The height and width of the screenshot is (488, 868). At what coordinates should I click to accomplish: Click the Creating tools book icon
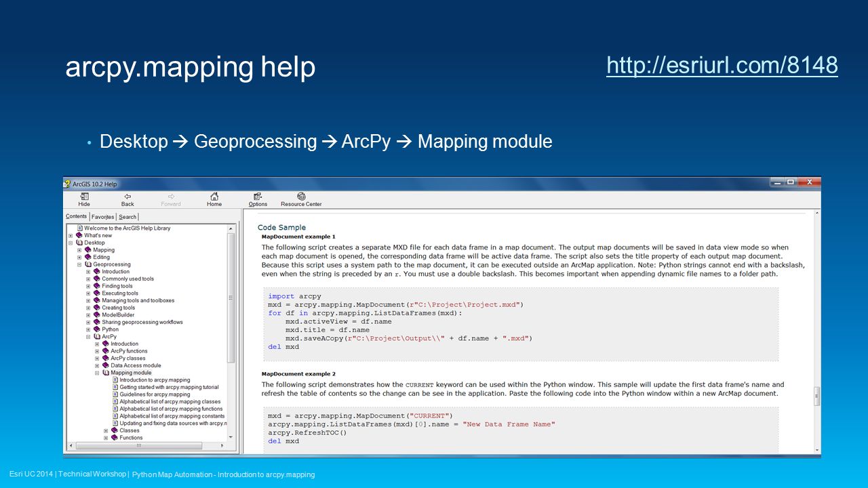pyautogui.click(x=97, y=308)
